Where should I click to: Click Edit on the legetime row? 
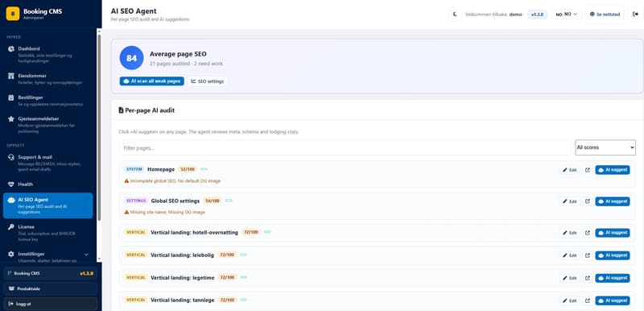pyautogui.click(x=570, y=278)
